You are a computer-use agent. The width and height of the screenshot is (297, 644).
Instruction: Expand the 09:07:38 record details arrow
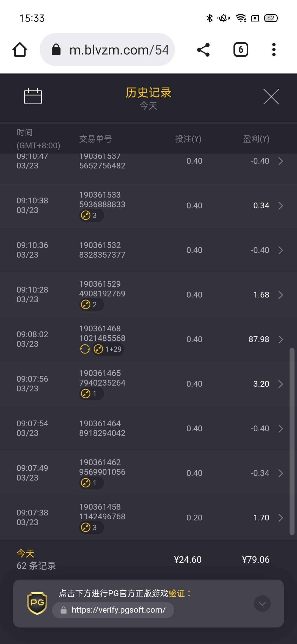coord(280,518)
